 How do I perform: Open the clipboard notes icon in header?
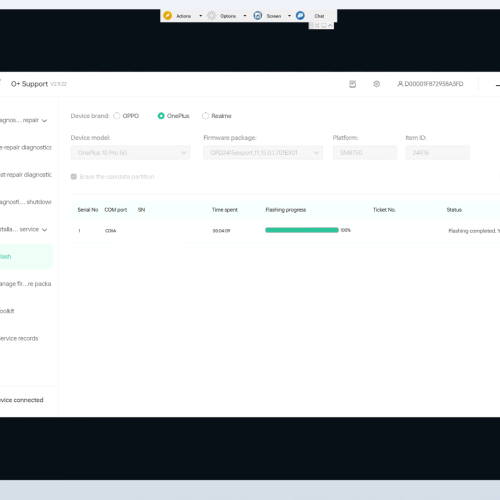tap(353, 84)
